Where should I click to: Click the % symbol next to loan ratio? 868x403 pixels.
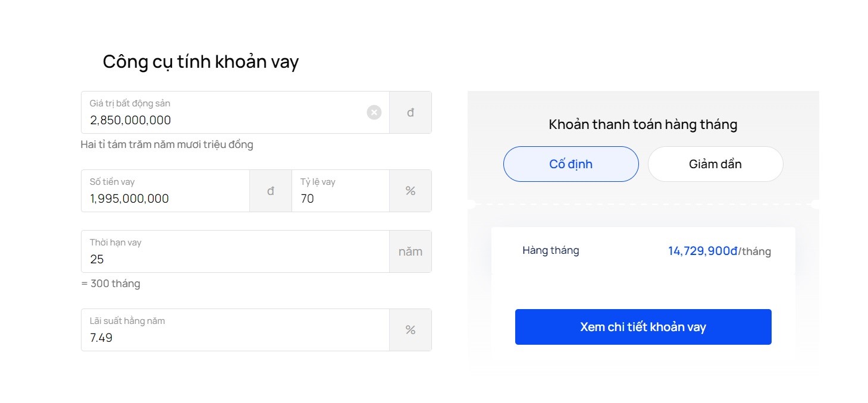pyautogui.click(x=411, y=191)
